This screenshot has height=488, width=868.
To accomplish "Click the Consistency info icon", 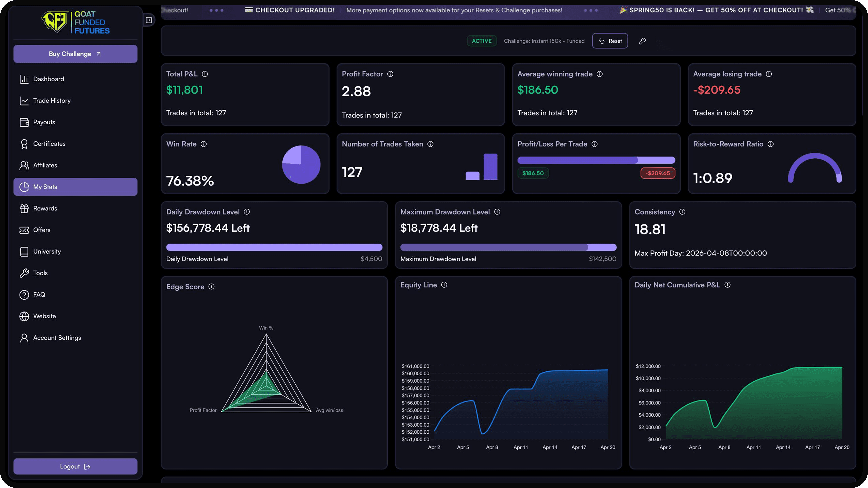I will [682, 212].
